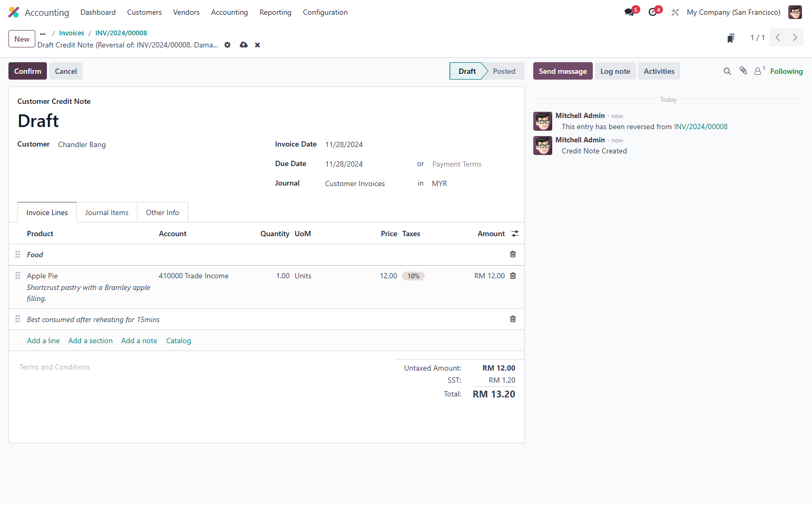Open the Catalog link

(x=179, y=341)
